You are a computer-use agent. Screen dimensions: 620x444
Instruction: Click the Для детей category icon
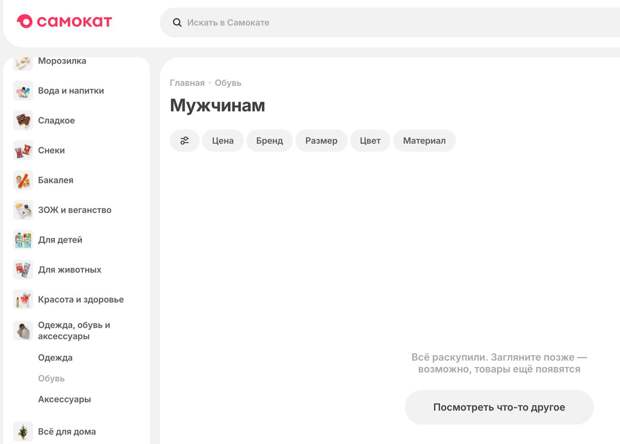[x=23, y=240]
